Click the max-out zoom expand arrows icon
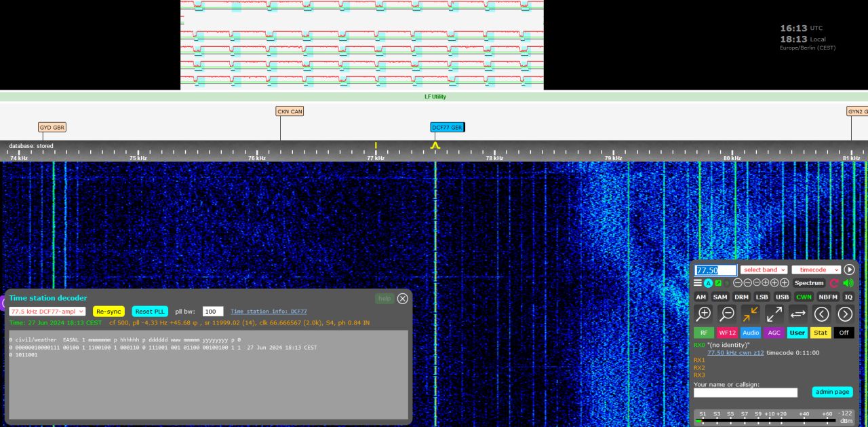The height and width of the screenshot is (427, 868). (774, 314)
